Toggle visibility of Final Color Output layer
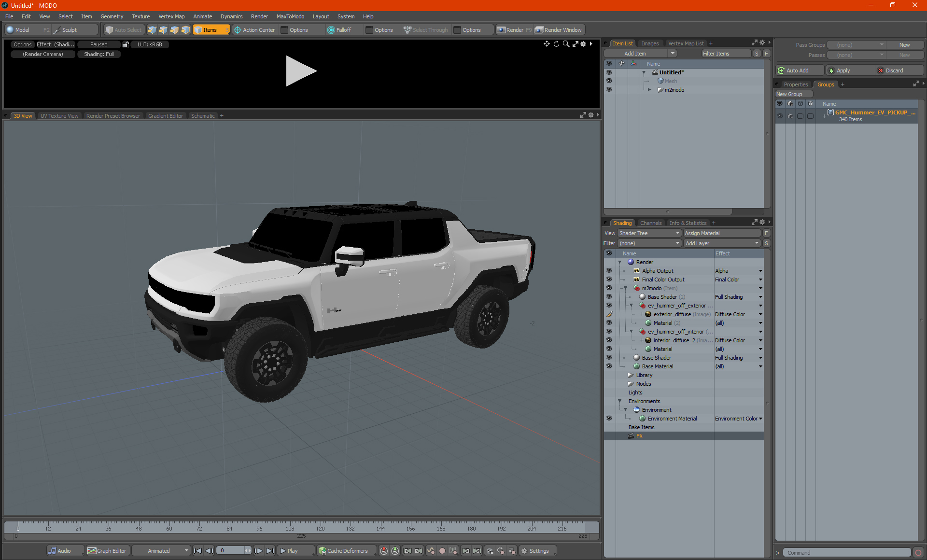927x560 pixels. click(x=609, y=280)
